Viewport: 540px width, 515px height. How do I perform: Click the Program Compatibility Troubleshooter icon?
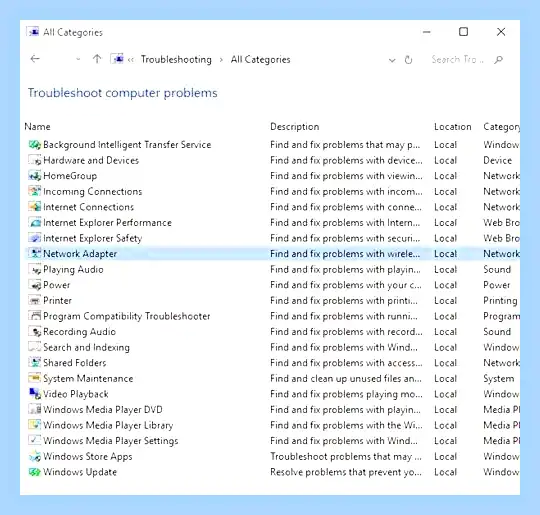(35, 316)
